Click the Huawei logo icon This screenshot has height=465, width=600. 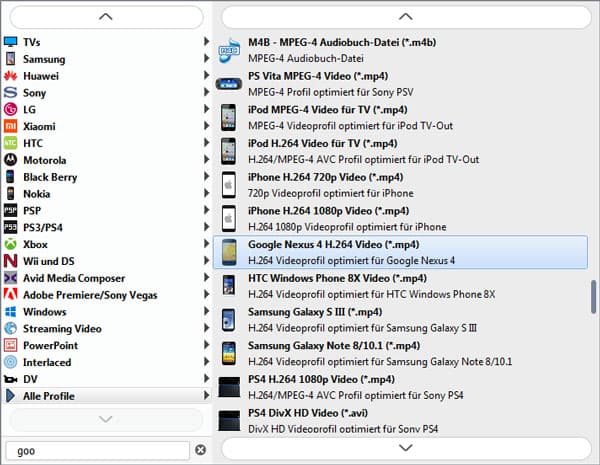10,76
